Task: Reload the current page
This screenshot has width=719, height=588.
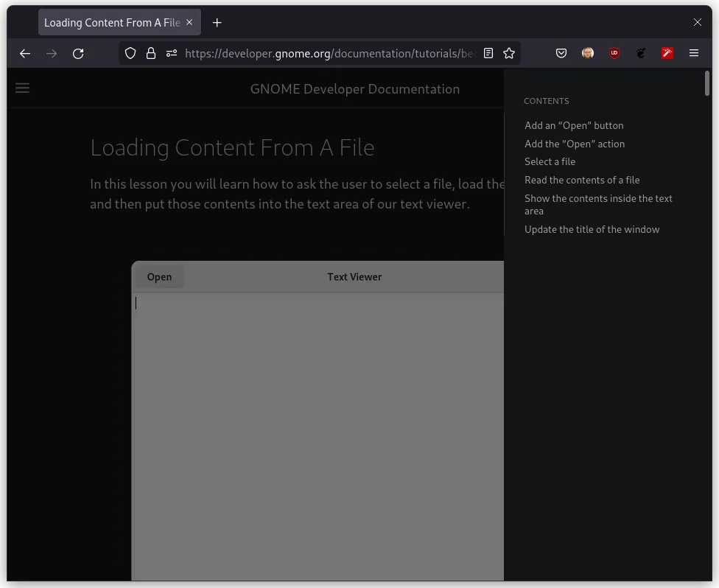Action: pos(78,53)
